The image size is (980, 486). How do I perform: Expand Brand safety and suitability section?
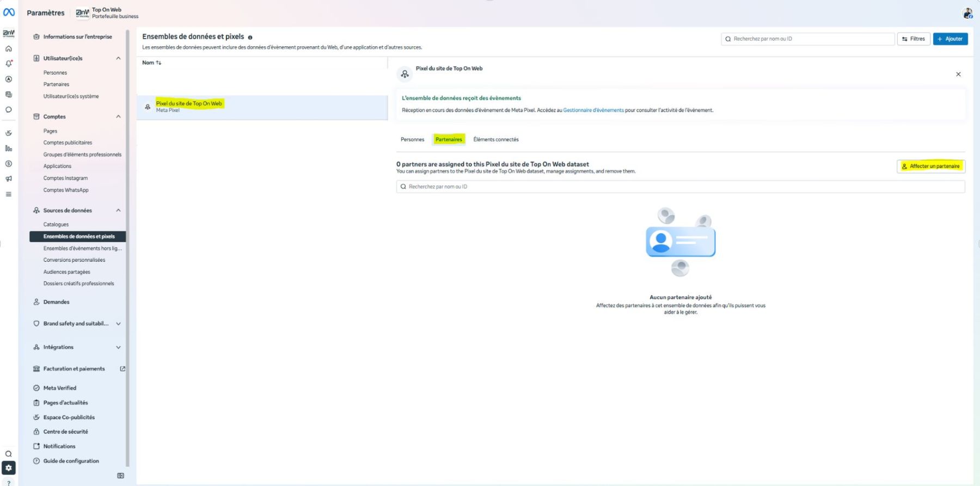tap(118, 324)
